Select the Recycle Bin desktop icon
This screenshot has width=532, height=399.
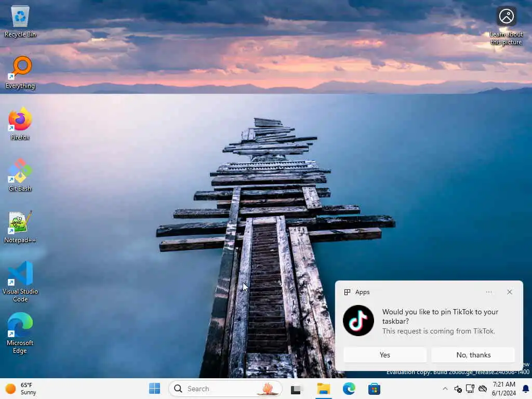tap(20, 22)
